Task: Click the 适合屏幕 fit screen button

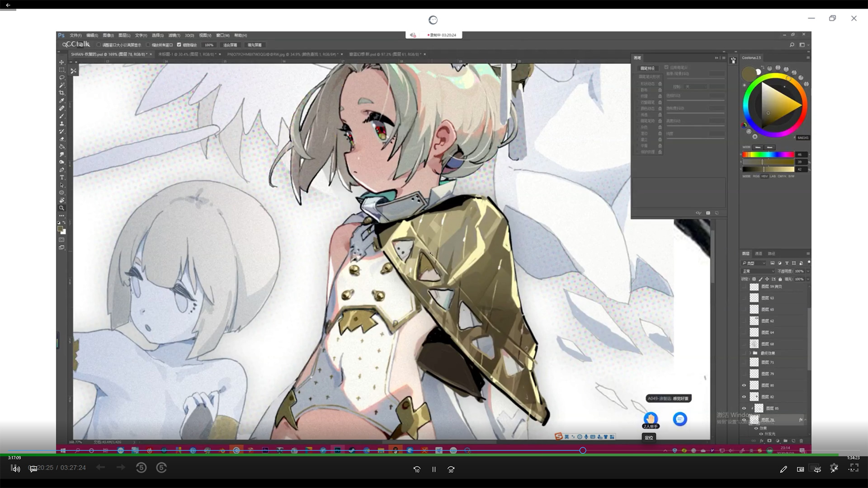Action: pos(230,45)
